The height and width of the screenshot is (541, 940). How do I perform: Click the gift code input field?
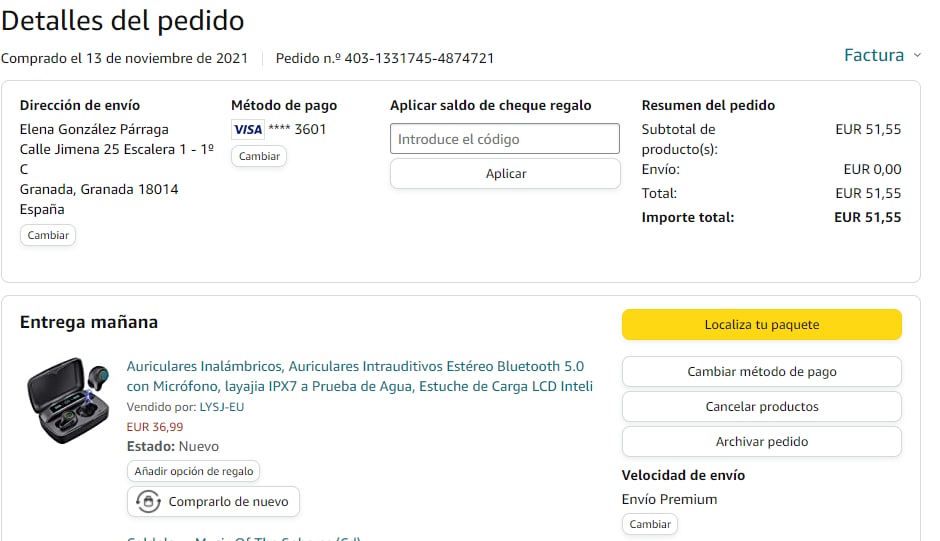point(505,139)
